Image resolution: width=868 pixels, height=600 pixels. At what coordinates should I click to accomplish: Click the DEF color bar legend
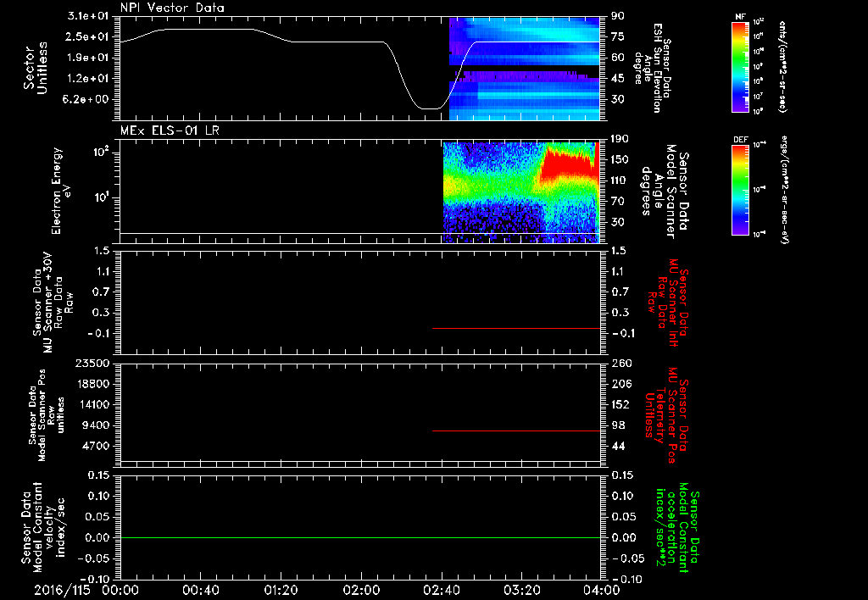point(740,190)
